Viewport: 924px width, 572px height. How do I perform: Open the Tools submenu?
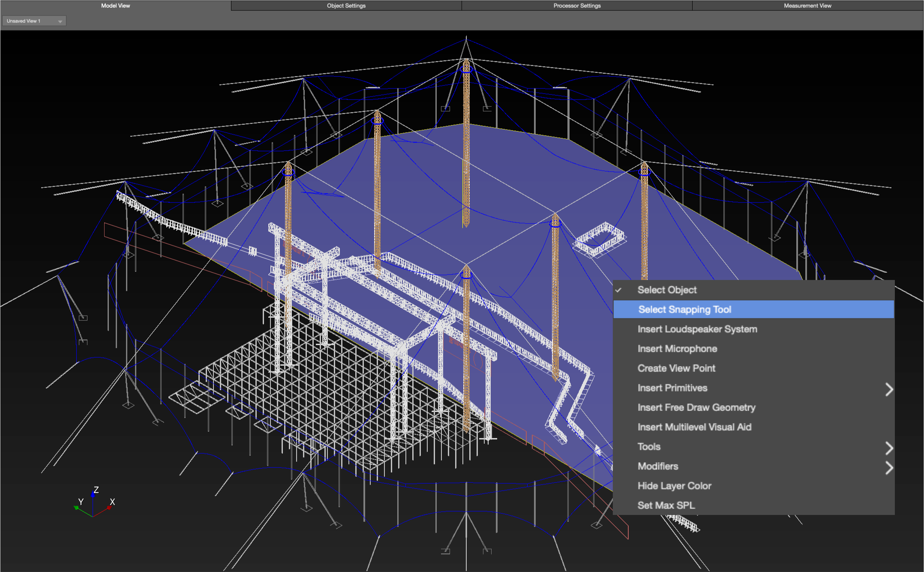pos(754,447)
